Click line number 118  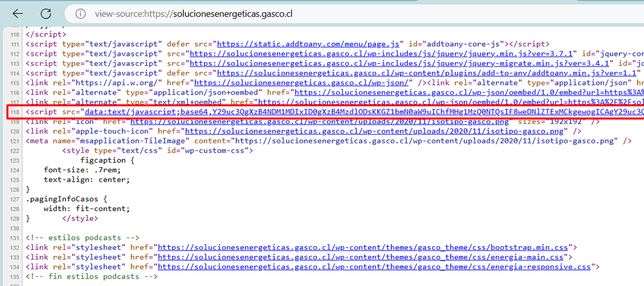(x=14, y=112)
